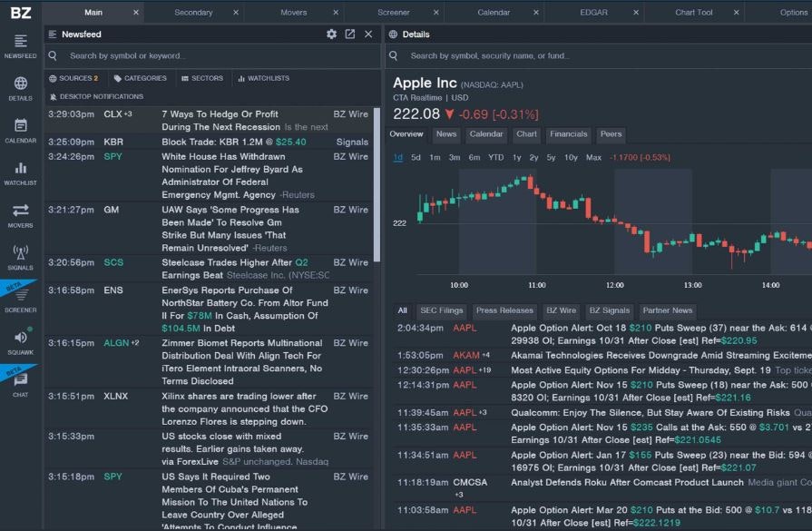Toggle the Press Releases news filter
The width and height of the screenshot is (812, 531).
coord(503,310)
